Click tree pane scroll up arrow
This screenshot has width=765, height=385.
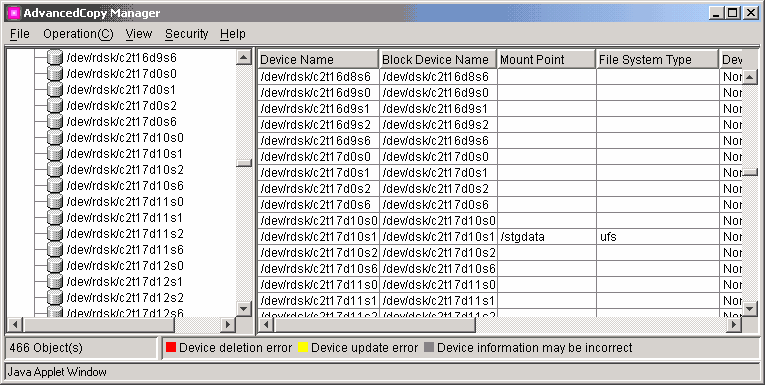point(244,58)
